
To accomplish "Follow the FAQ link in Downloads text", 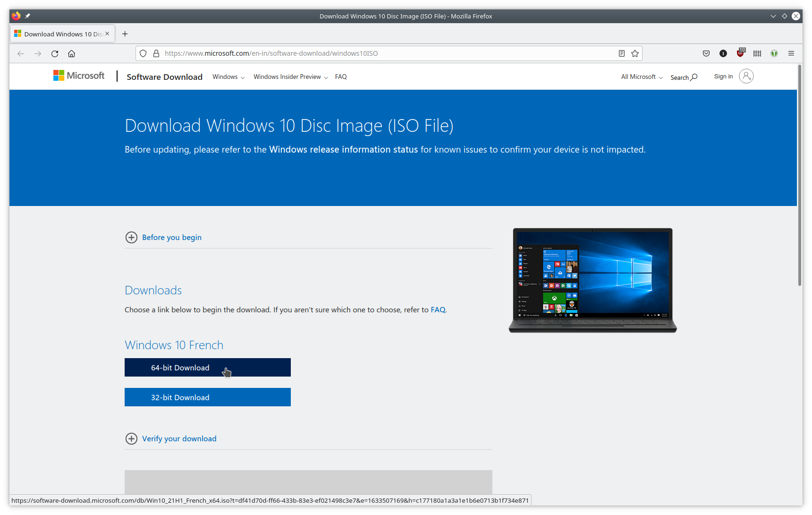I will [x=438, y=310].
